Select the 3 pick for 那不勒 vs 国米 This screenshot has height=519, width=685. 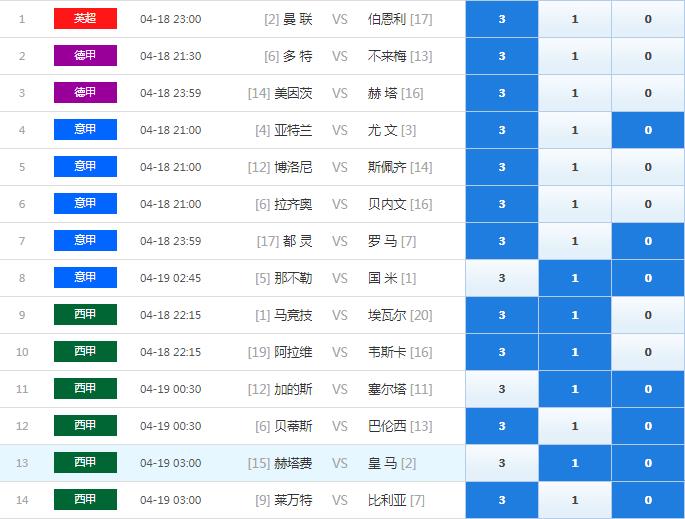[x=502, y=278]
